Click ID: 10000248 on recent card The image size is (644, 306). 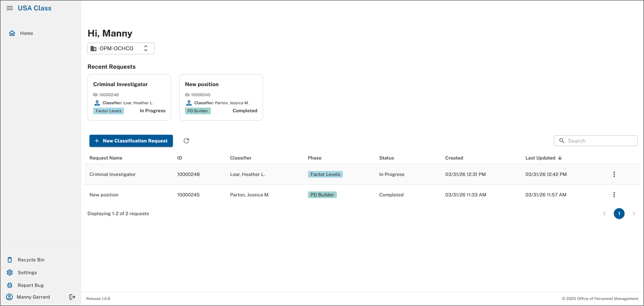[106, 95]
